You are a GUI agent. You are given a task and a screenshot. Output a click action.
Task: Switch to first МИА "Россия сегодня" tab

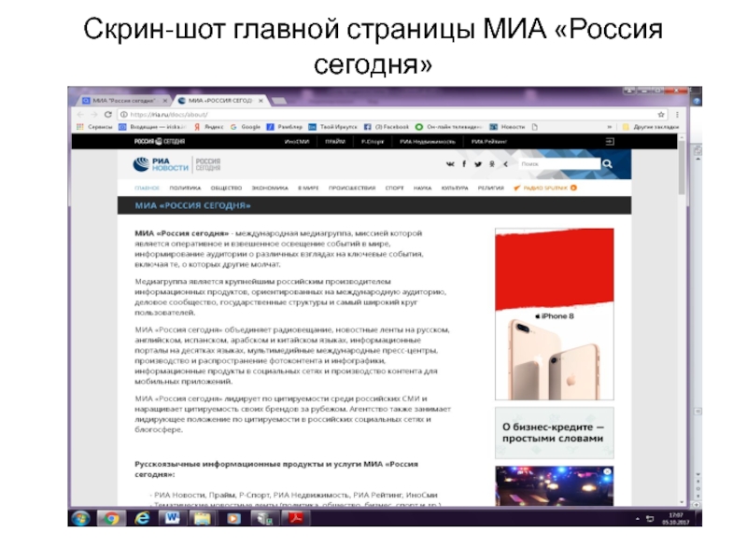point(121,99)
